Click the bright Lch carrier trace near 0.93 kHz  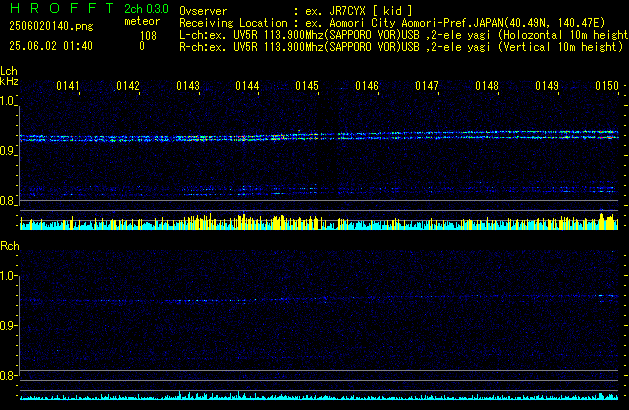tap(319, 136)
